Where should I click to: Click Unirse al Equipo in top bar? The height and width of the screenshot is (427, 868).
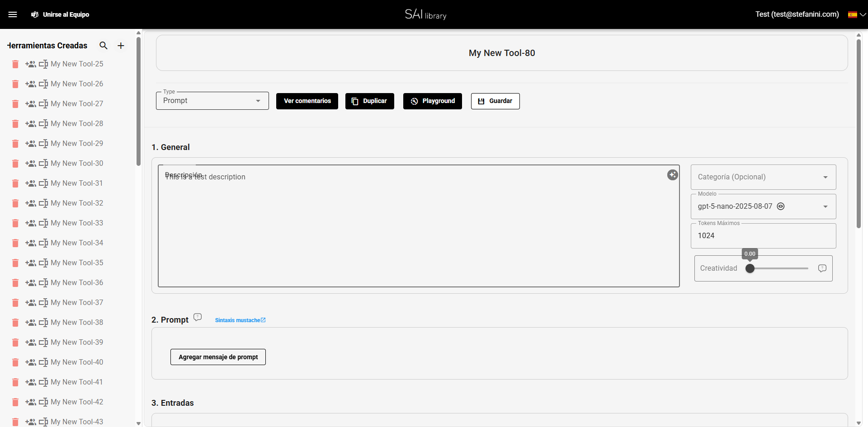click(x=61, y=14)
